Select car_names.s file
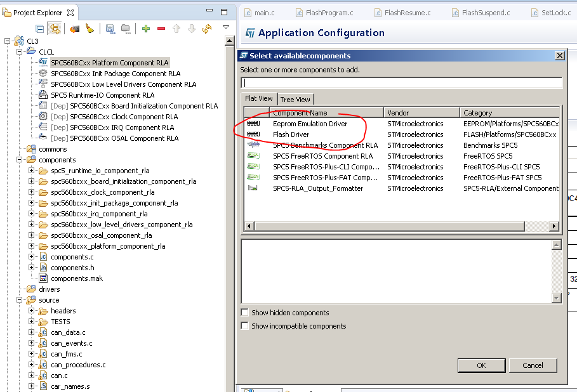The width and height of the screenshot is (577, 392). (70, 386)
